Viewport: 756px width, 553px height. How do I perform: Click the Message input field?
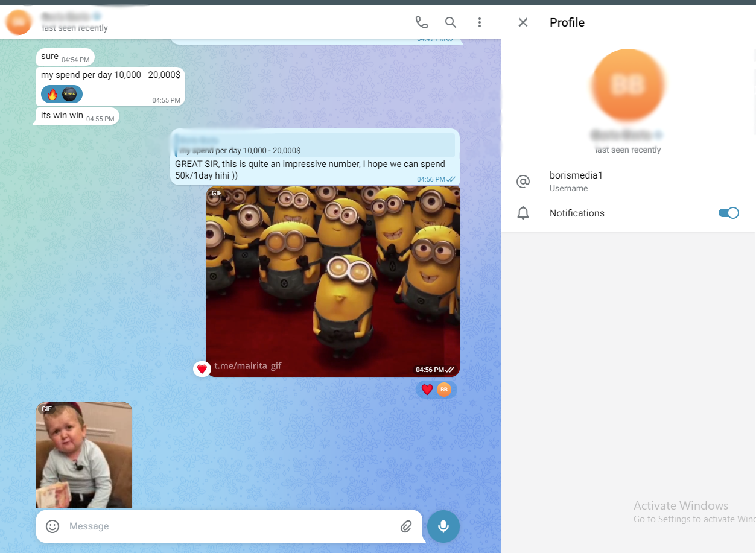[x=229, y=526]
